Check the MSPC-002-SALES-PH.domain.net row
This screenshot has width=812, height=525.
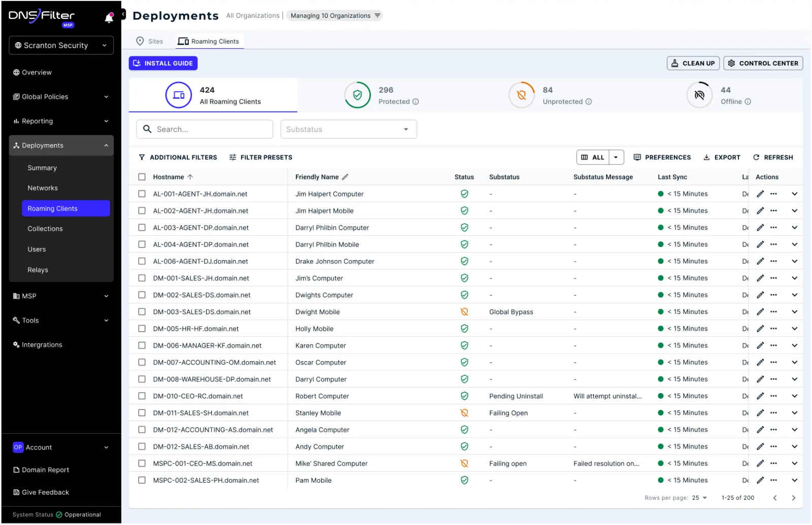coord(142,480)
